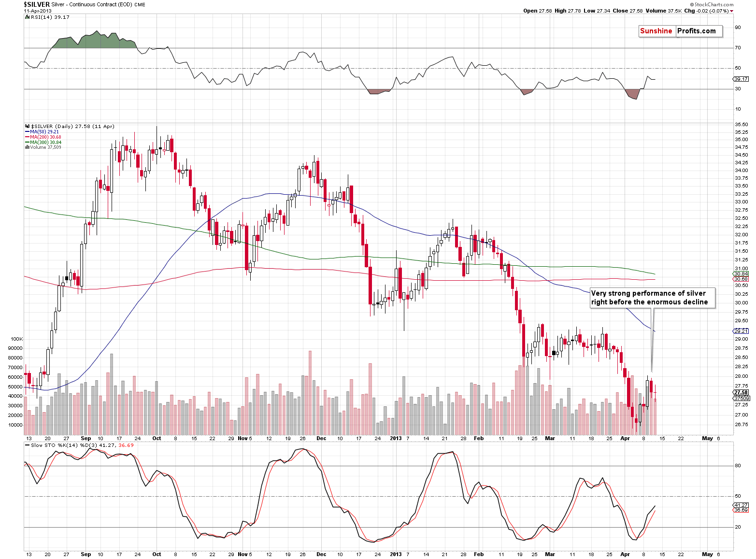
Task: Click the candlestick icon beside $SILVER (Daily)
Action: pos(27,127)
